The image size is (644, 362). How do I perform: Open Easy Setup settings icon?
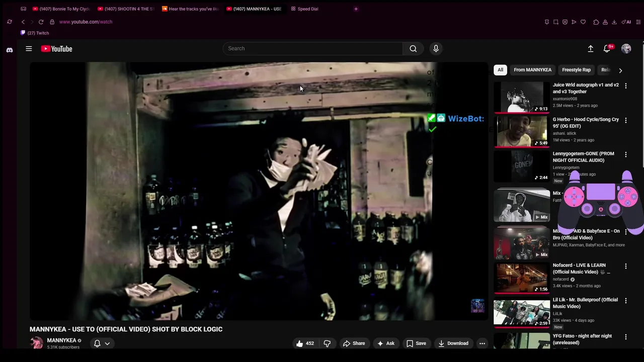[638, 22]
